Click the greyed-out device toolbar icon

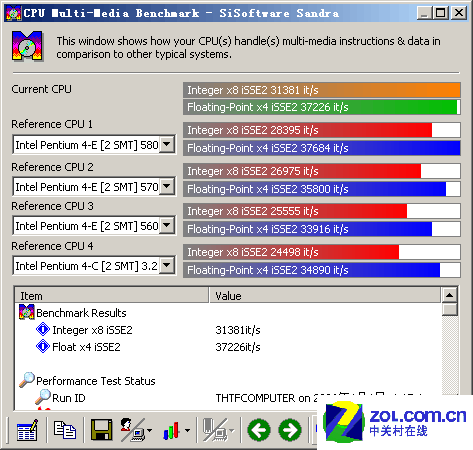coord(215,430)
